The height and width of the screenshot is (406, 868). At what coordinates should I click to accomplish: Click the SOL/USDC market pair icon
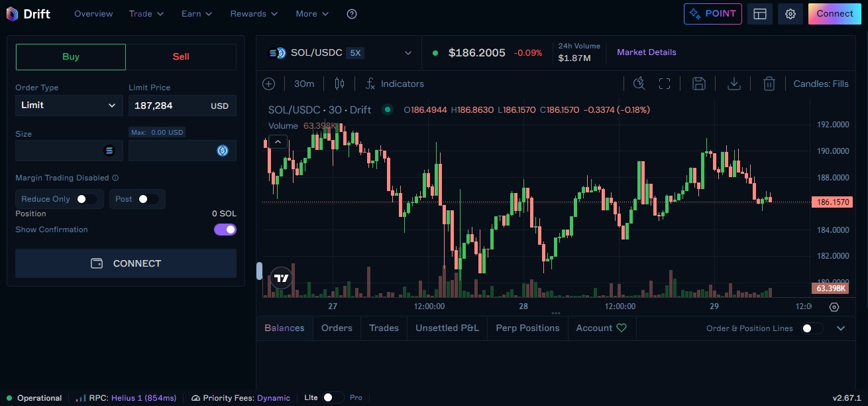(x=276, y=53)
